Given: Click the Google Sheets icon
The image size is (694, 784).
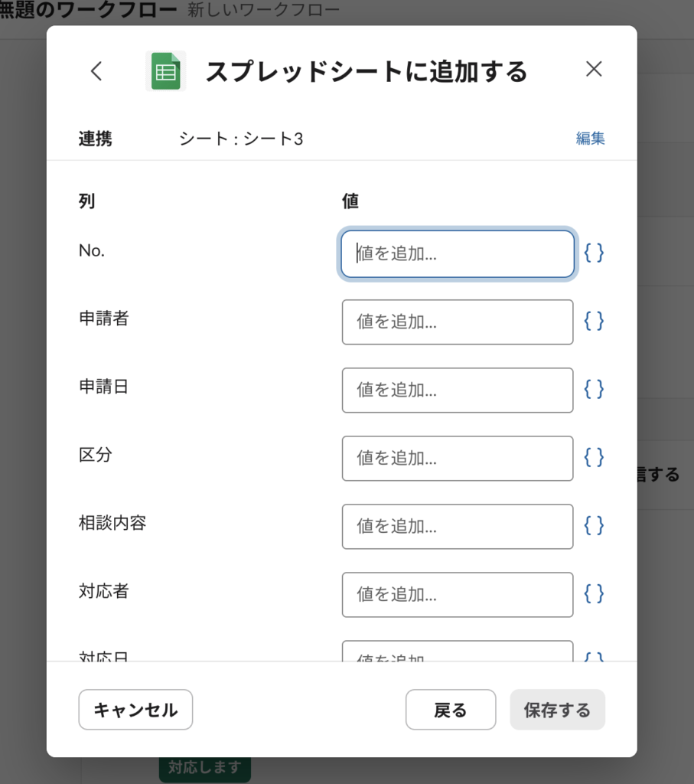Looking at the screenshot, I should (165, 71).
